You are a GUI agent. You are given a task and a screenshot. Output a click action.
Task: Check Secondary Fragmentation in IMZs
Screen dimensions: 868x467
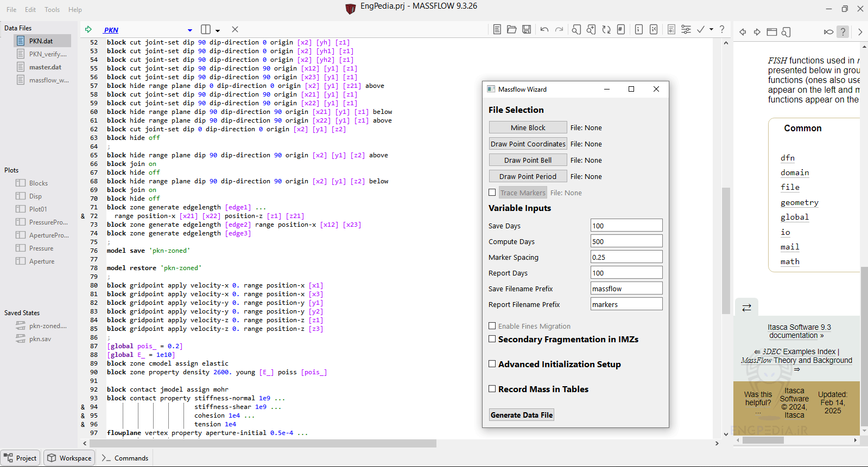coord(492,339)
